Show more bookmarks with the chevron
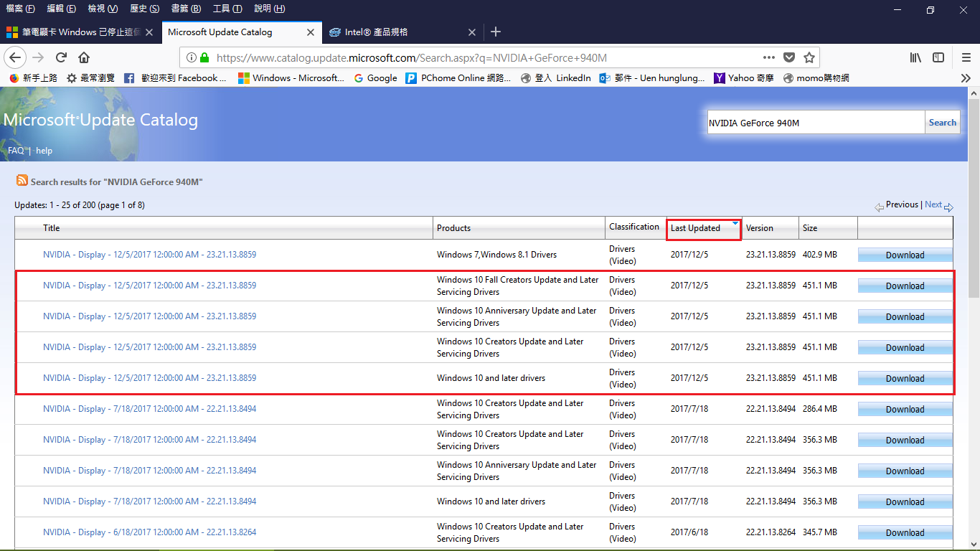Screen dimensions: 980x551 (966, 77)
